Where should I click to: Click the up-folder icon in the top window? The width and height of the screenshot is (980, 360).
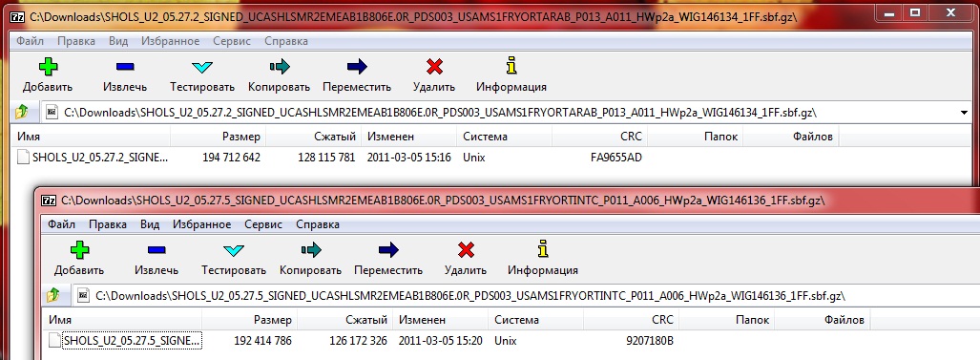(x=21, y=112)
